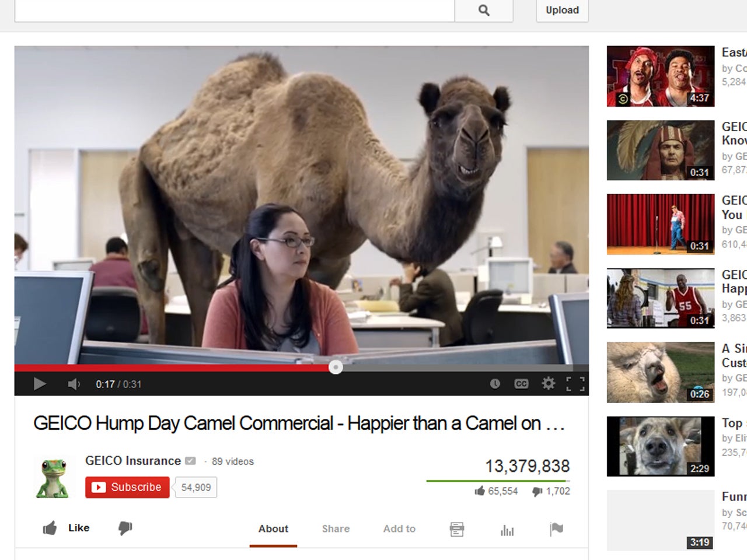Click the search magnifier button
The height and width of the screenshot is (560, 747).
click(x=484, y=10)
